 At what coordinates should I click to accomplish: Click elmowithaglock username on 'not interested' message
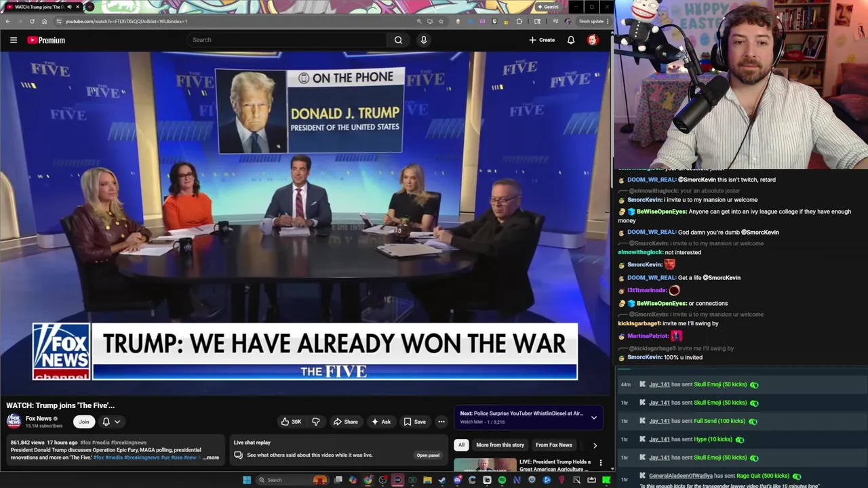point(641,253)
